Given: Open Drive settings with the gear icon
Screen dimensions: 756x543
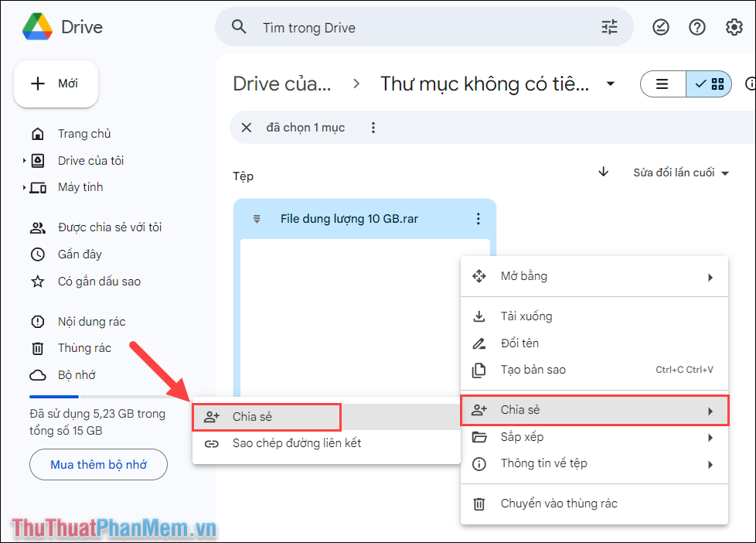Looking at the screenshot, I should pyautogui.click(x=733, y=27).
